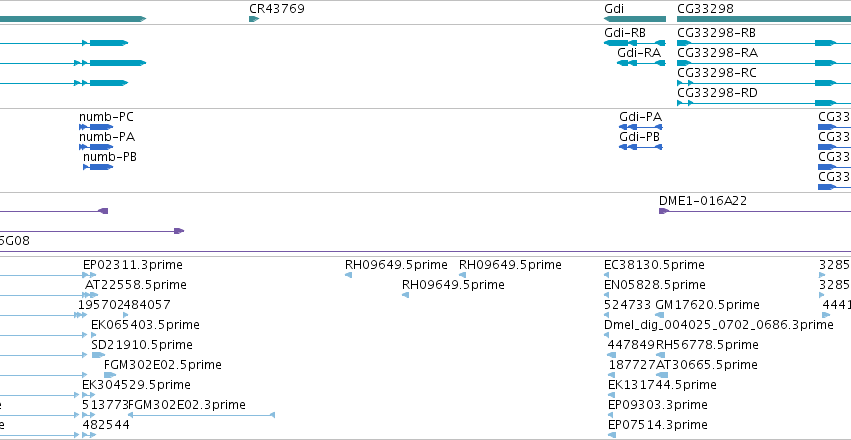Click the Gdi-PA protein glyph
Image resolution: width=851 pixels, height=440 pixels.
pos(640,127)
